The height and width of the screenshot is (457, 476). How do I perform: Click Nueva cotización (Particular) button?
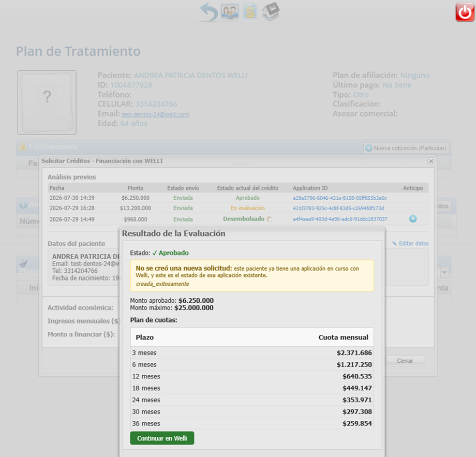(406, 148)
